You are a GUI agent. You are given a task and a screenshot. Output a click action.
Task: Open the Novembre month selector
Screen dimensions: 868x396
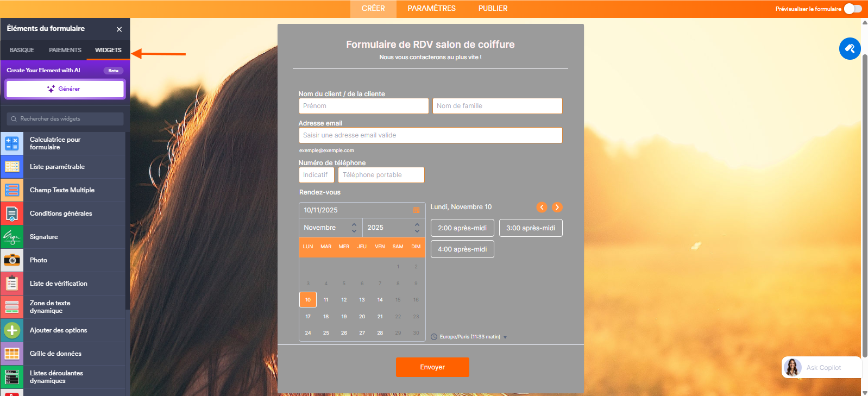(330, 228)
